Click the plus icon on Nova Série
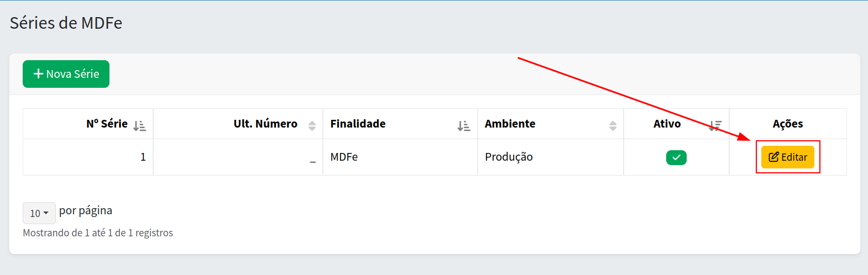Image resolution: width=868 pixels, height=275 pixels. coord(38,74)
